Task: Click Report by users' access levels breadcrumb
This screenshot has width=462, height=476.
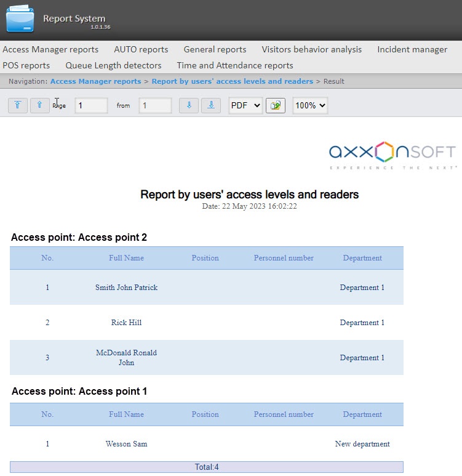Action: click(x=232, y=81)
